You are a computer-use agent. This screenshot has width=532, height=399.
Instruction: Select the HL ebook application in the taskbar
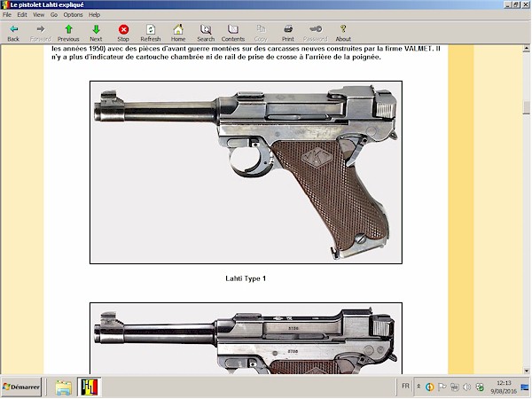(90, 387)
